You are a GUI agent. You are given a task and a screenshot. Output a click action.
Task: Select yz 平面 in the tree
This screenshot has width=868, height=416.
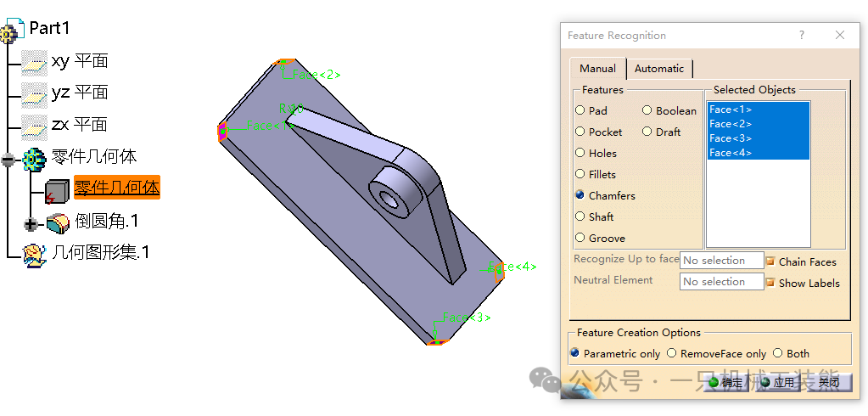pos(79,93)
